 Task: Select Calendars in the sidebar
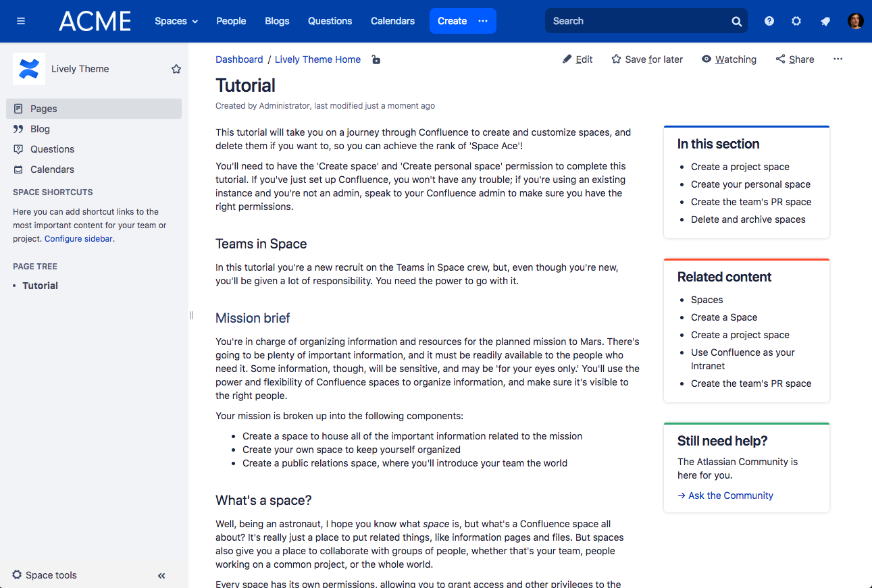point(94,169)
